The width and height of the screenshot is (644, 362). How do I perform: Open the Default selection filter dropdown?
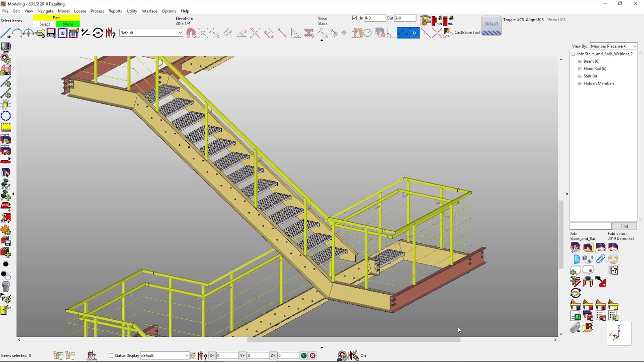(151, 33)
